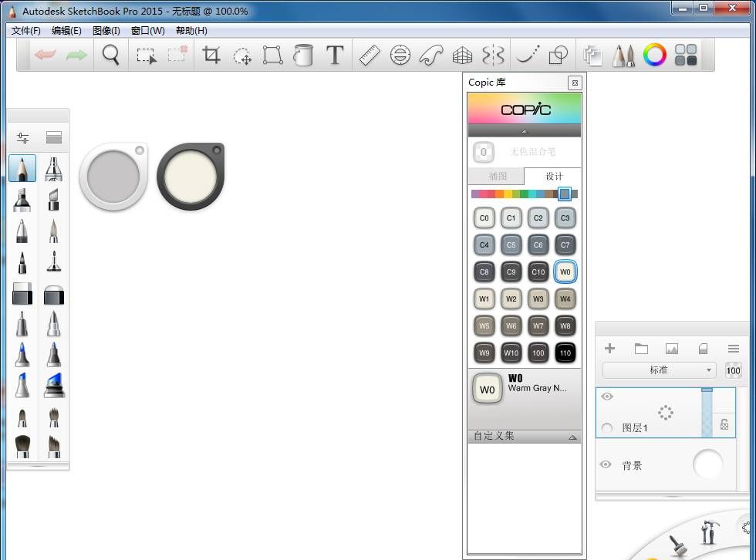
Task: Pick the C10 Copic swatch
Action: (x=538, y=272)
